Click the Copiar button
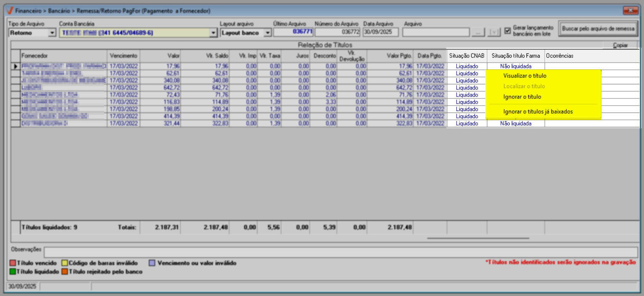This screenshot has height=296, width=644. click(620, 45)
